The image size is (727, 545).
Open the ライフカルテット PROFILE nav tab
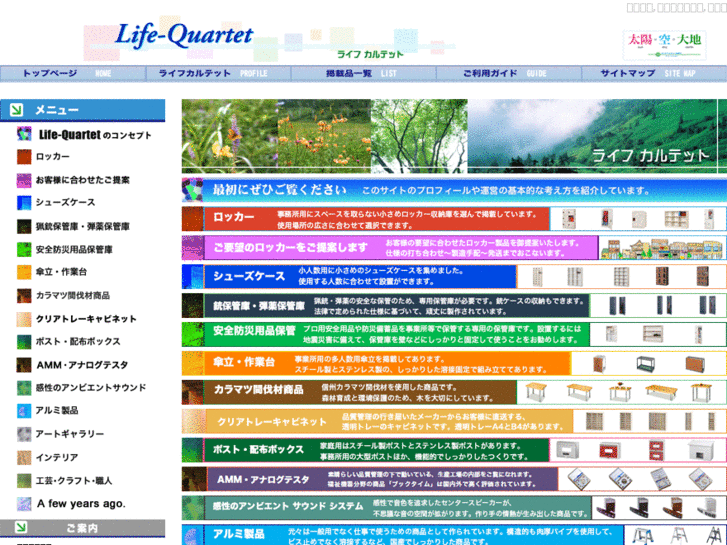pyautogui.click(x=218, y=73)
